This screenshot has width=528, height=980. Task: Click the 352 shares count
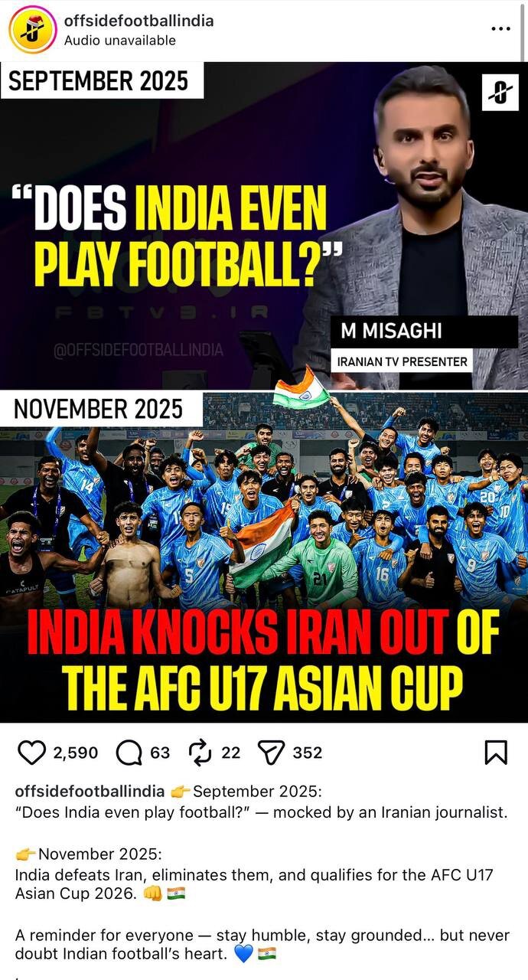point(308,753)
